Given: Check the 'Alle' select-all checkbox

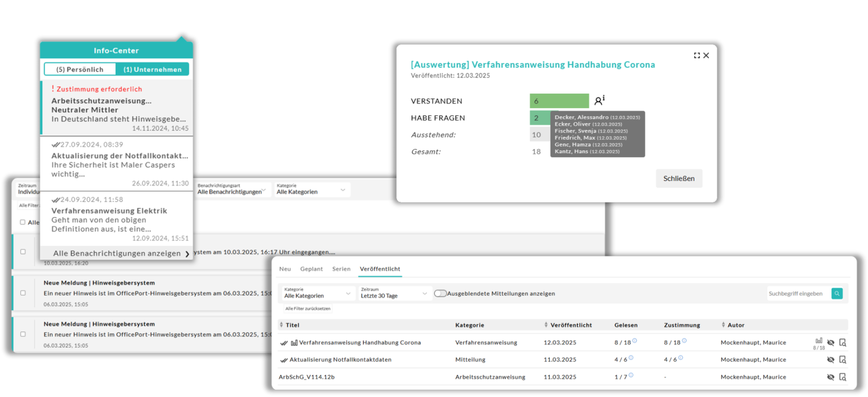Looking at the screenshot, I should click(23, 222).
